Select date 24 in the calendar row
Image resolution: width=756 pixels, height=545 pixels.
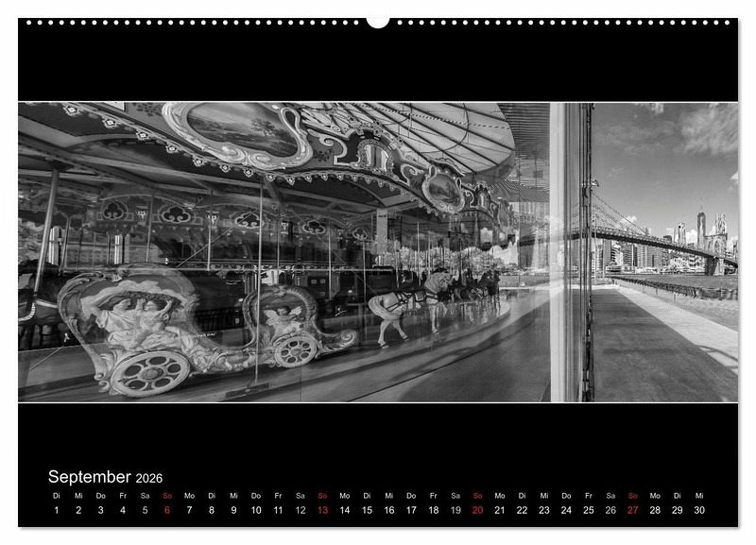(x=566, y=510)
